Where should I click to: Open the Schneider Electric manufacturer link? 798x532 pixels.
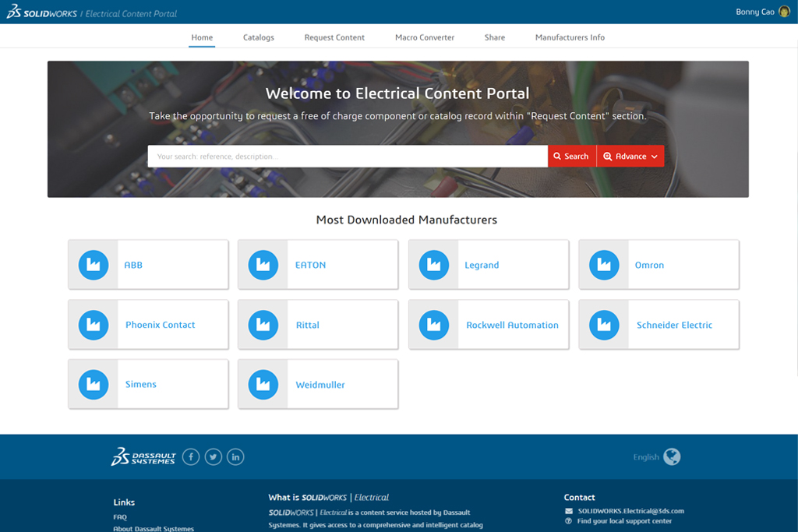[x=674, y=325]
